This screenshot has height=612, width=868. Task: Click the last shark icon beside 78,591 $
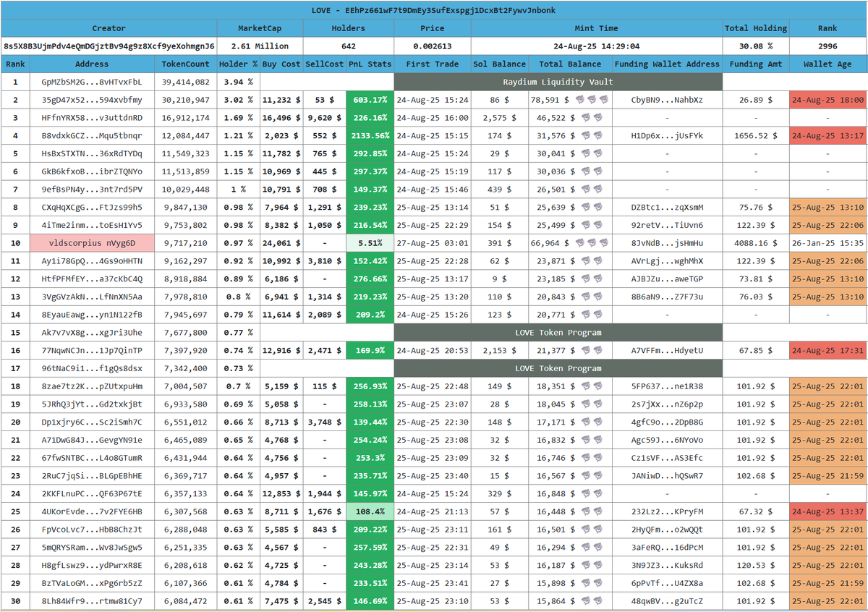603,99
